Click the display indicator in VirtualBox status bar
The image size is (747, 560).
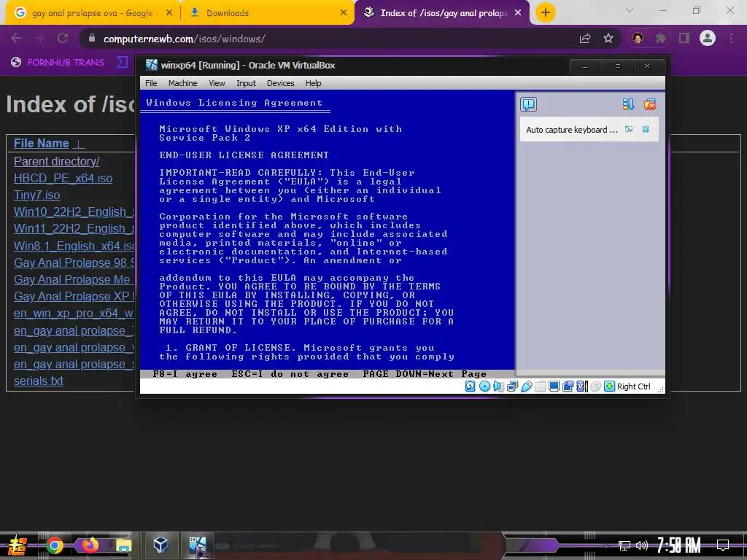[554, 386]
